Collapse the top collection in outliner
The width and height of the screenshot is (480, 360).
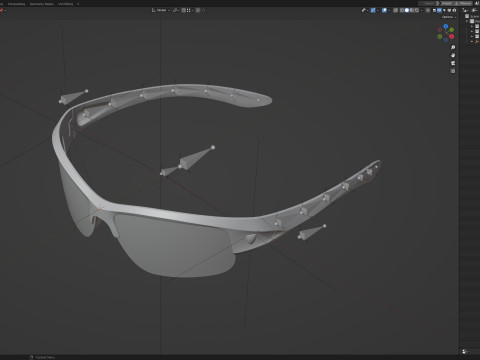[x=466, y=21]
